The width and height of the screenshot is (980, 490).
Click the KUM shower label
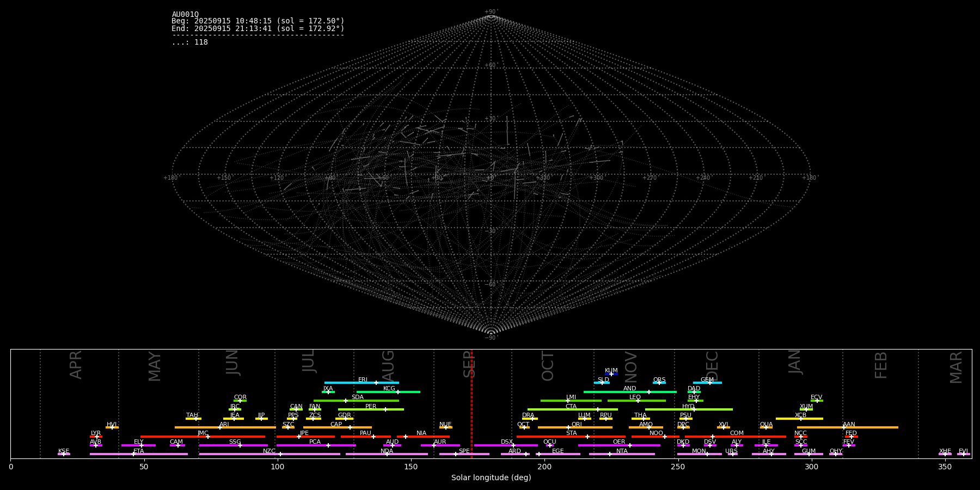[x=611, y=371]
